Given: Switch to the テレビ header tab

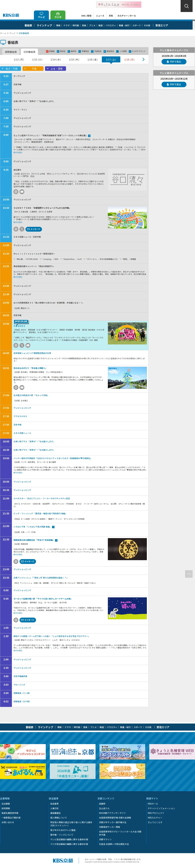Looking at the screenshot, I should click(41, 15).
